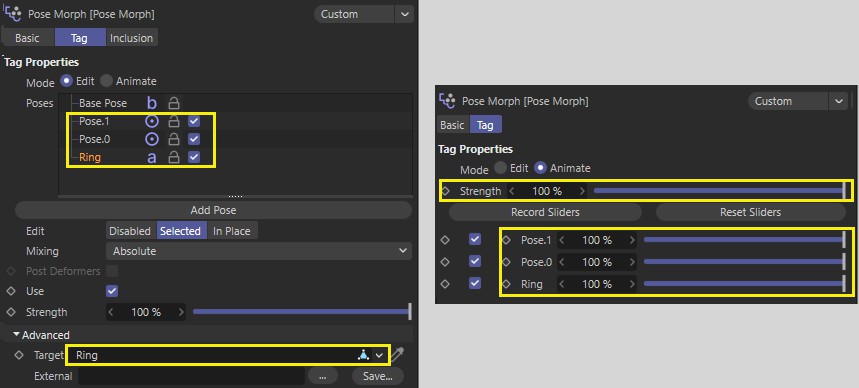Toggle the Use checkbox
This screenshot has width=859, height=388.
pos(112,291)
